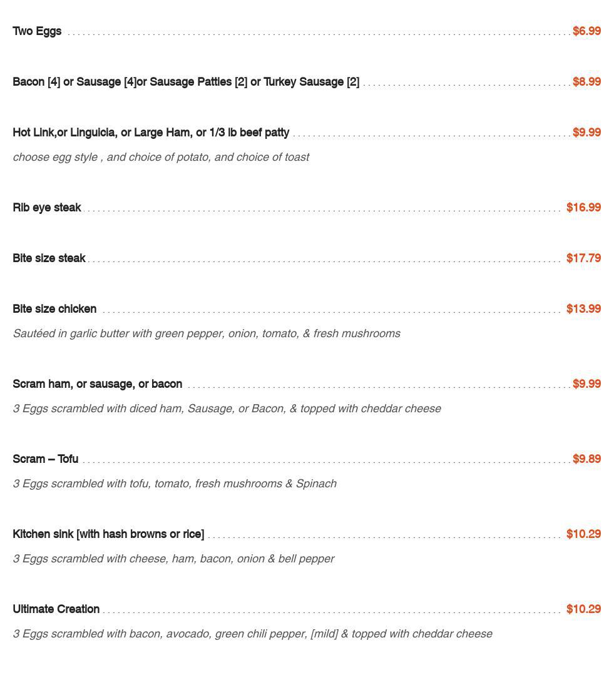Select Scram ham, or sausage, or bacon
The width and height of the screenshot is (604, 700).
[x=98, y=384]
